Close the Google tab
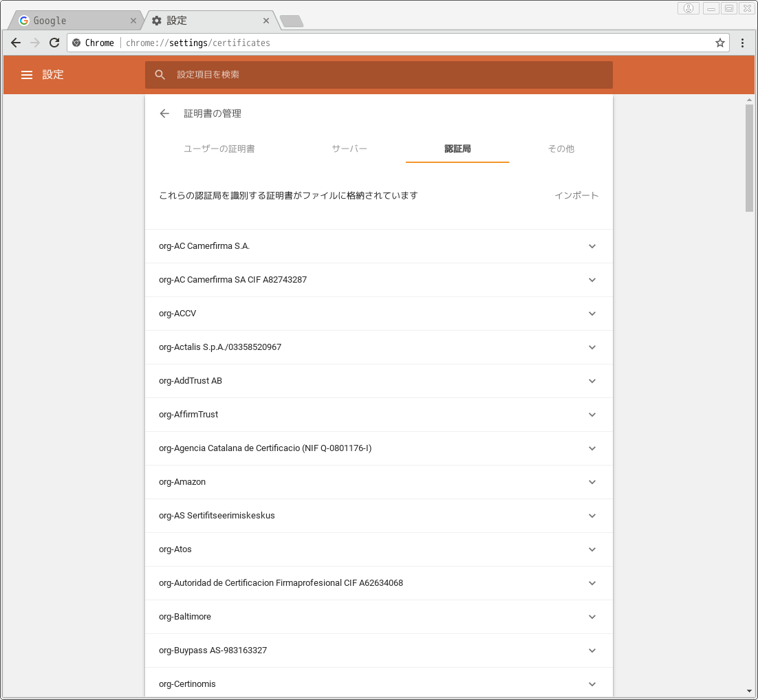 [133, 21]
